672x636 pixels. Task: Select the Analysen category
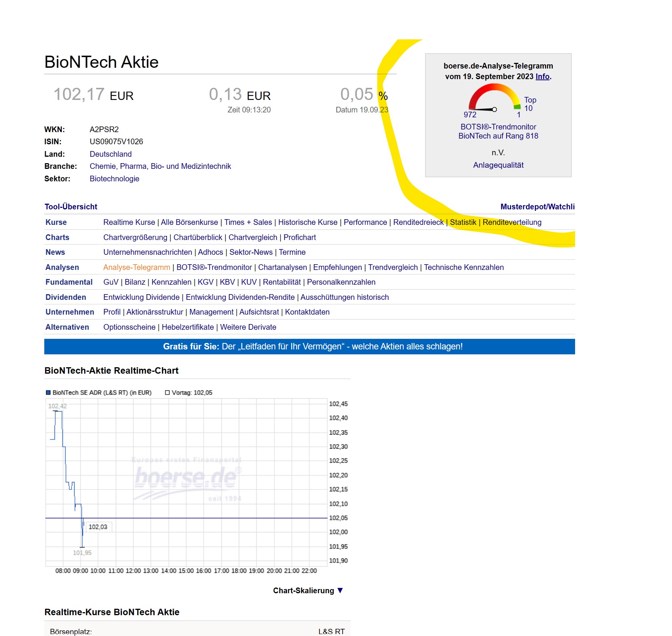pos(62,267)
